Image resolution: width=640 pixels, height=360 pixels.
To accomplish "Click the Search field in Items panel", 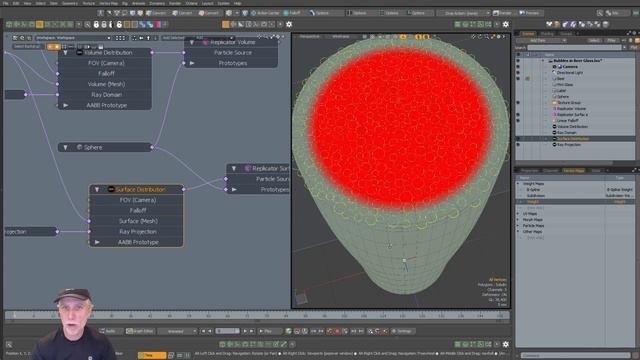I will [574, 48].
